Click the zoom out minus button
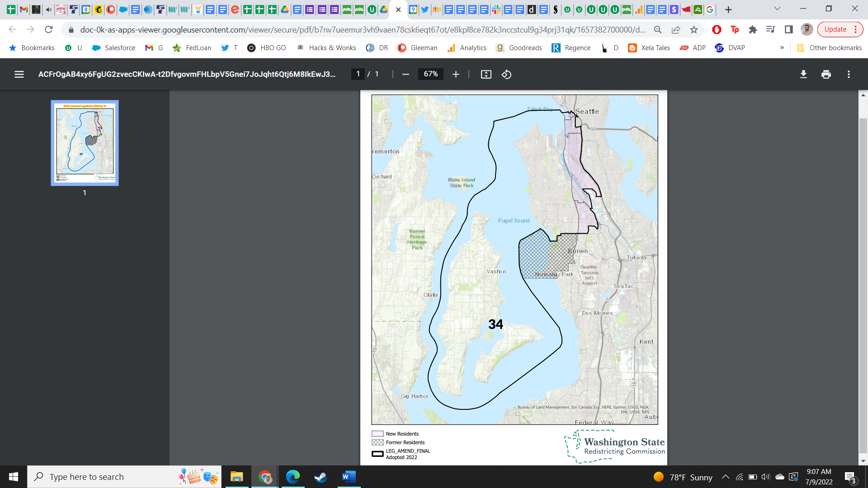 pyautogui.click(x=406, y=75)
